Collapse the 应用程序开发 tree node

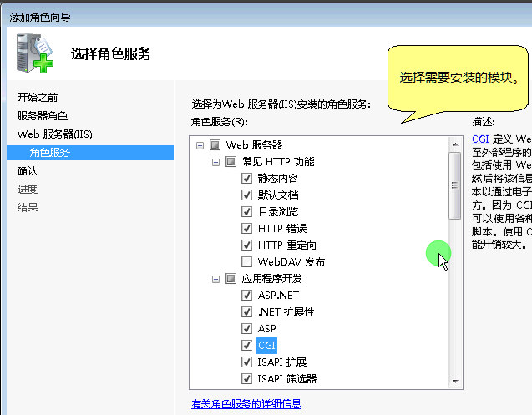(215, 278)
